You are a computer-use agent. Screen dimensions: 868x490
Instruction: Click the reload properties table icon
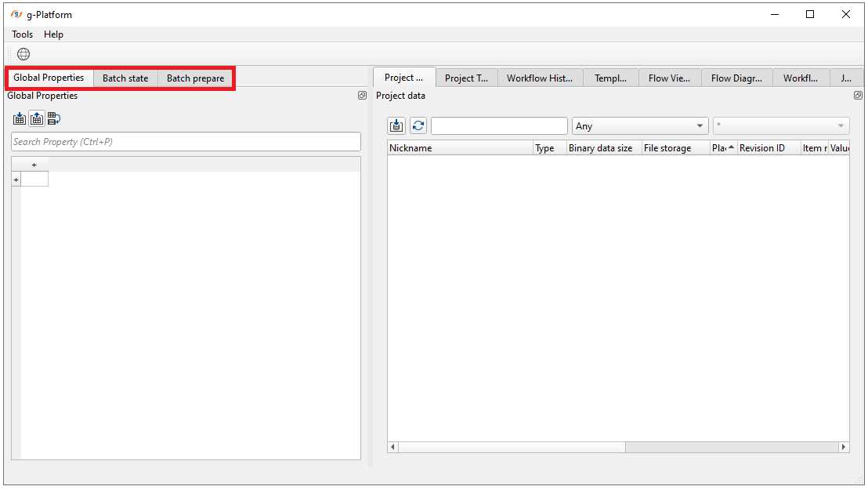click(x=53, y=119)
